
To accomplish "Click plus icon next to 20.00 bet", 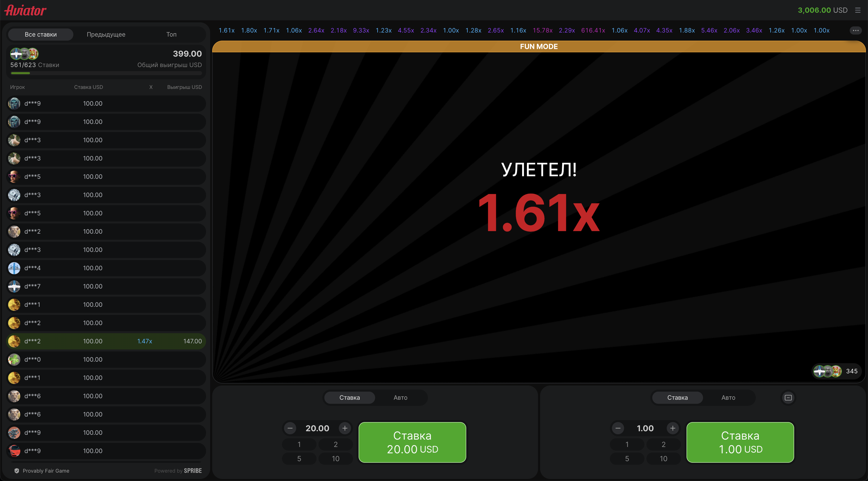I will point(345,428).
